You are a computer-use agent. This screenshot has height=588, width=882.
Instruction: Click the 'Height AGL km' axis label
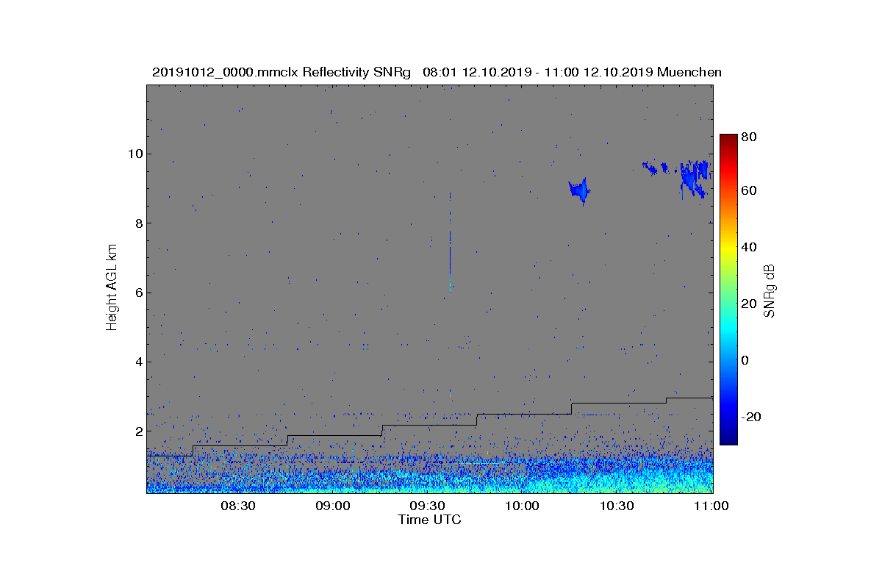coord(112,289)
